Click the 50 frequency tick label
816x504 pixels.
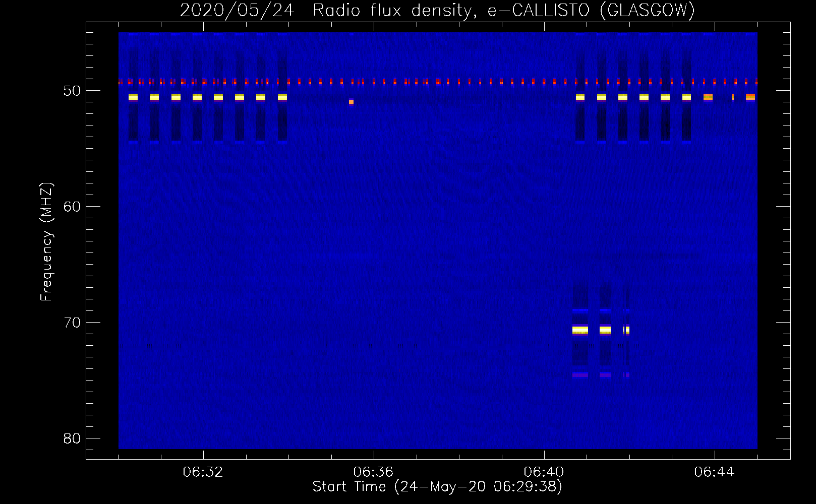72,91
